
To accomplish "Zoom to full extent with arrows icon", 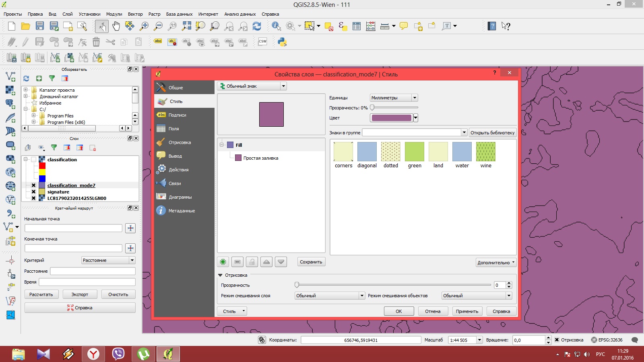I will (x=186, y=26).
